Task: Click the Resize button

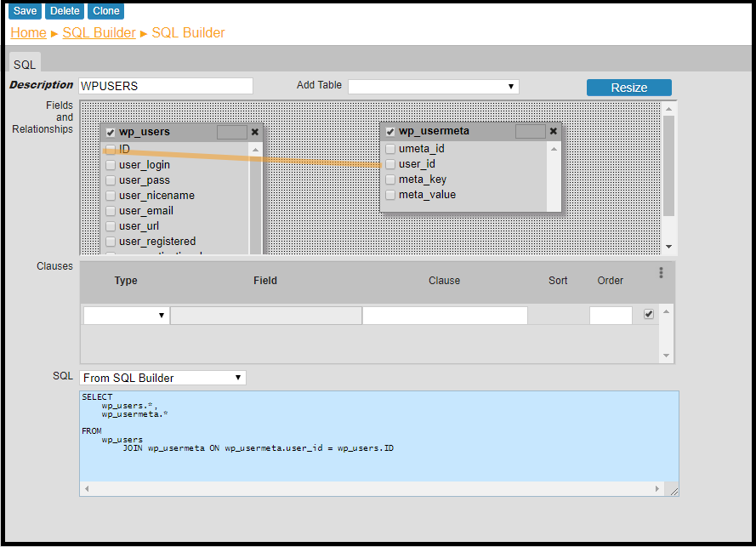Action: 628,88
